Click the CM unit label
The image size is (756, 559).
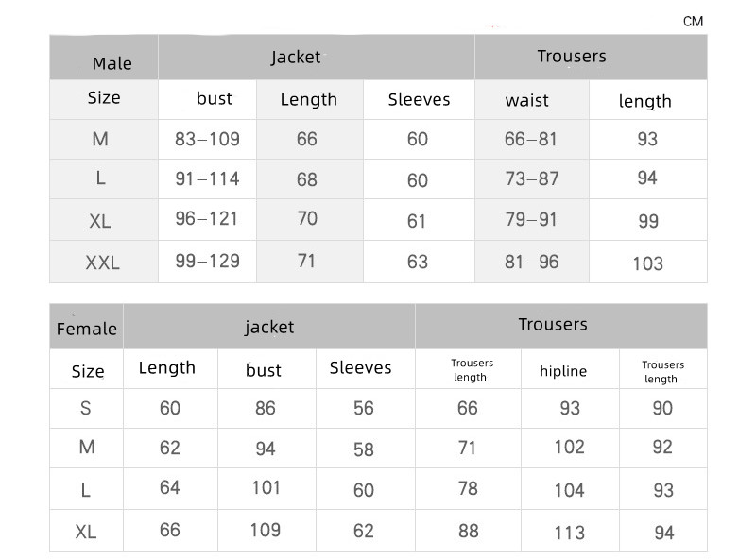(693, 21)
